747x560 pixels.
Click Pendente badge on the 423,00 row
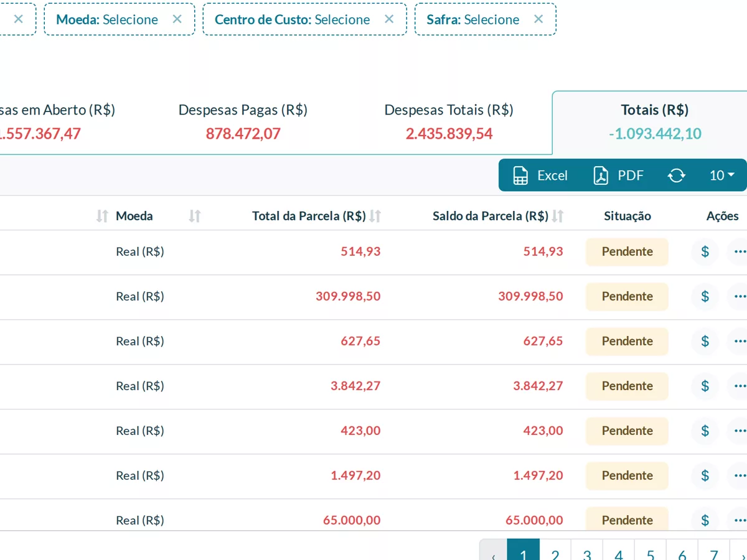pos(627,431)
